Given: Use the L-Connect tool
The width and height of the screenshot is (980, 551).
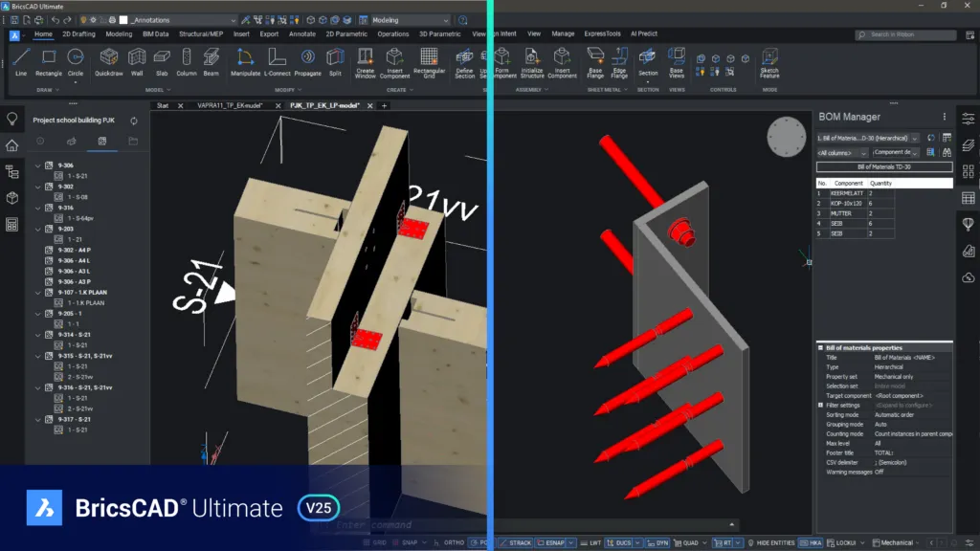Looking at the screenshot, I should (x=277, y=62).
